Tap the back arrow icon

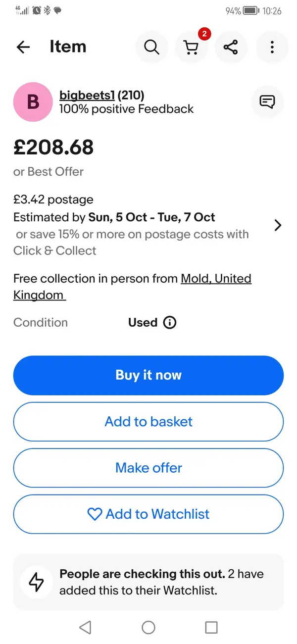tap(23, 47)
